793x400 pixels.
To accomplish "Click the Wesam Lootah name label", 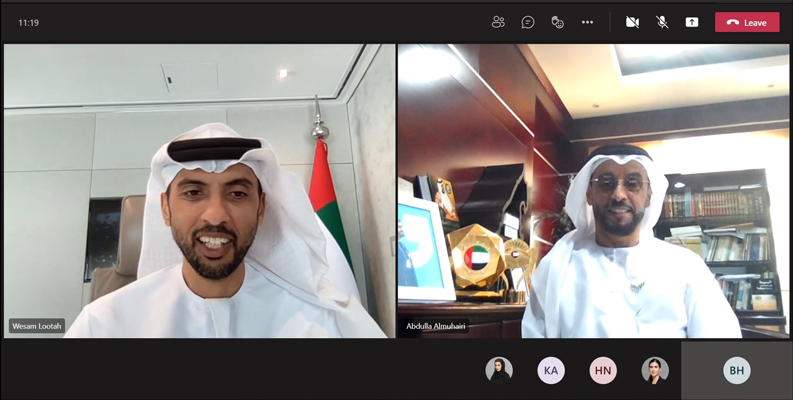I will (x=37, y=326).
